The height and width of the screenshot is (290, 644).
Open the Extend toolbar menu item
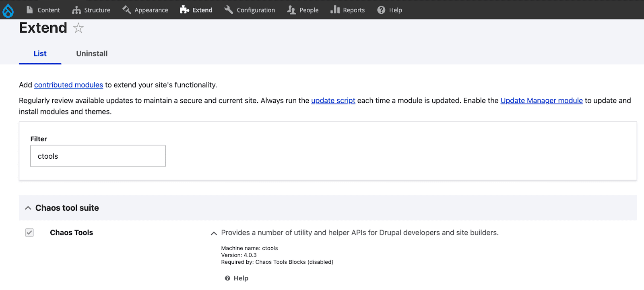(x=196, y=10)
